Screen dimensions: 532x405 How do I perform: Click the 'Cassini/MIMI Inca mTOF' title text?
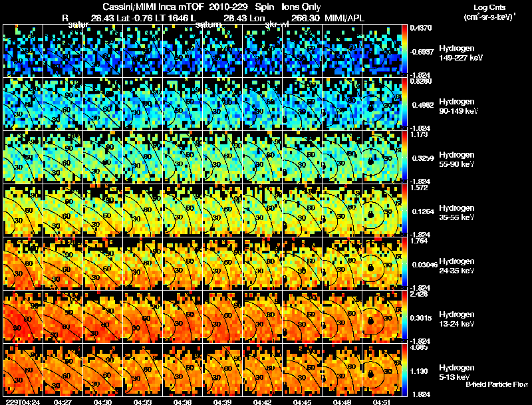pos(153,7)
